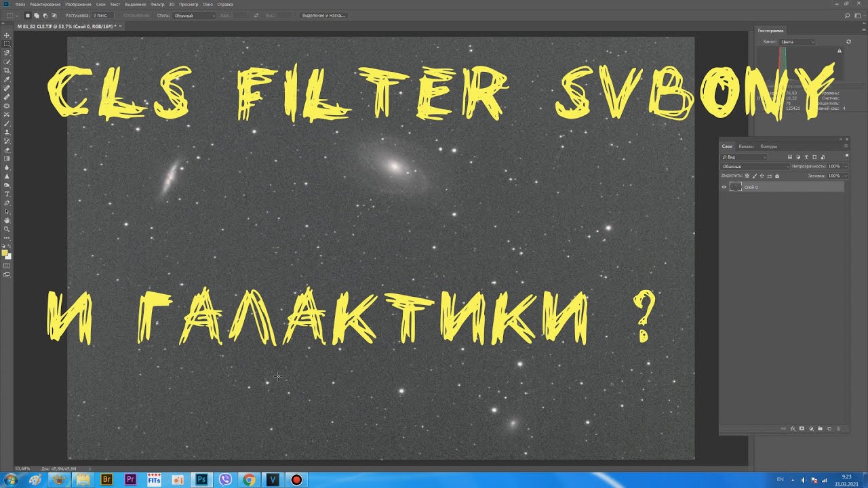Image resolution: width=868 pixels, height=488 pixels.
Task: Select the Hand tool
Action: tap(7, 220)
